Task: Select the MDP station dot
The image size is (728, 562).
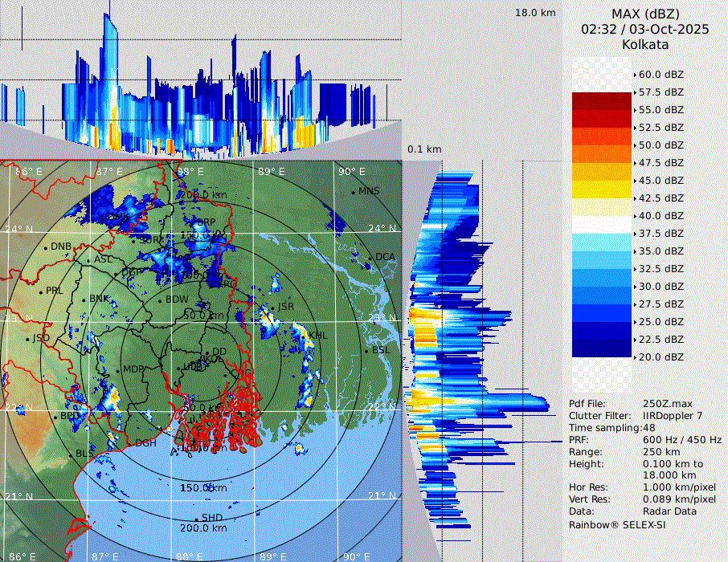Action: 118,370
